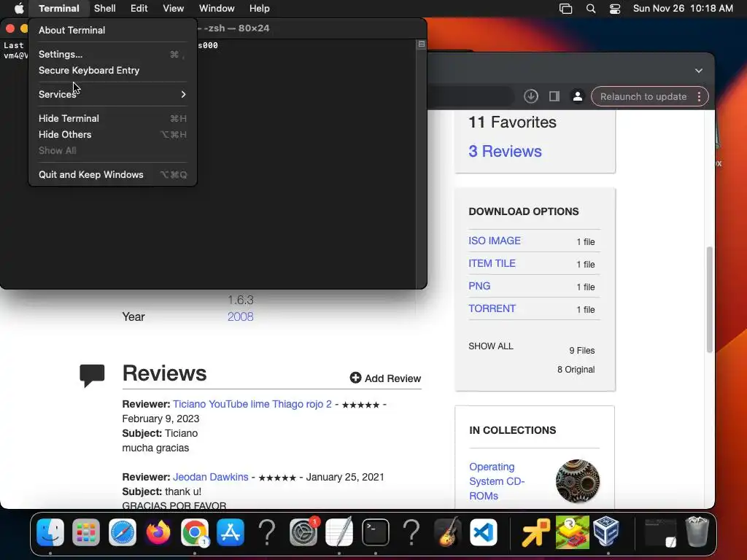Open the View menu
The height and width of the screenshot is (560, 747).
[x=174, y=9]
